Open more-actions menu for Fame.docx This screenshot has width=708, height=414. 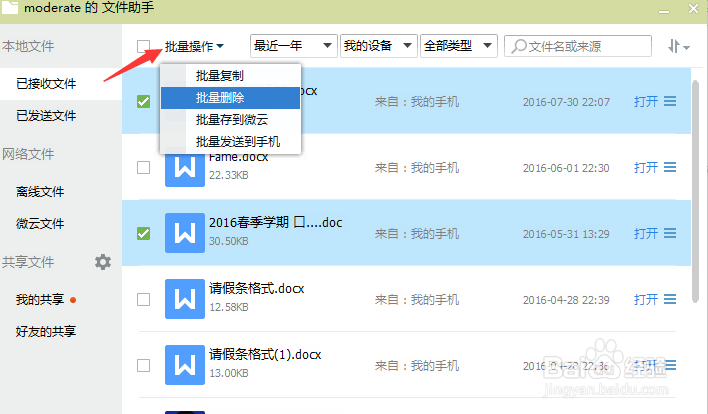coord(670,167)
